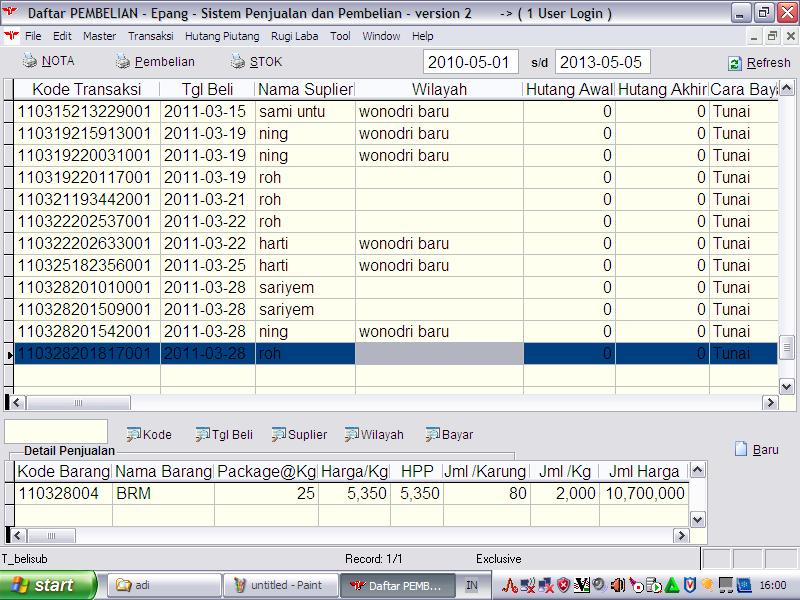Click the Bayar sort icon

[433, 434]
